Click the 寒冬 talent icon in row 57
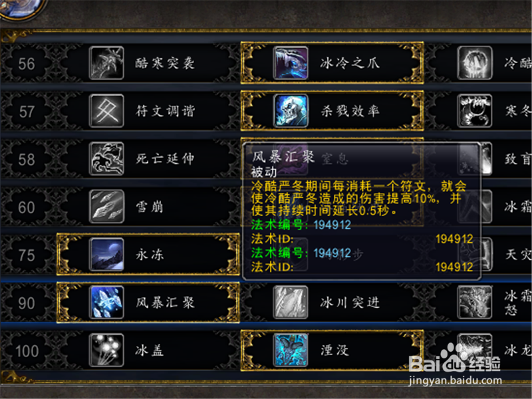The width and height of the screenshot is (532, 399). [x=475, y=110]
